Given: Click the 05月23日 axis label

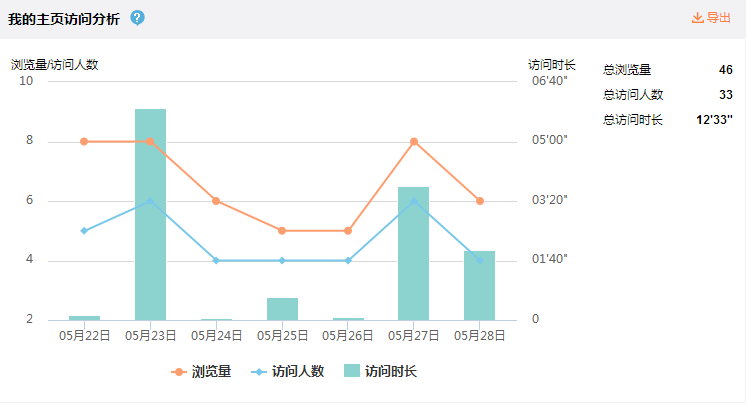Looking at the screenshot, I should [x=150, y=336].
